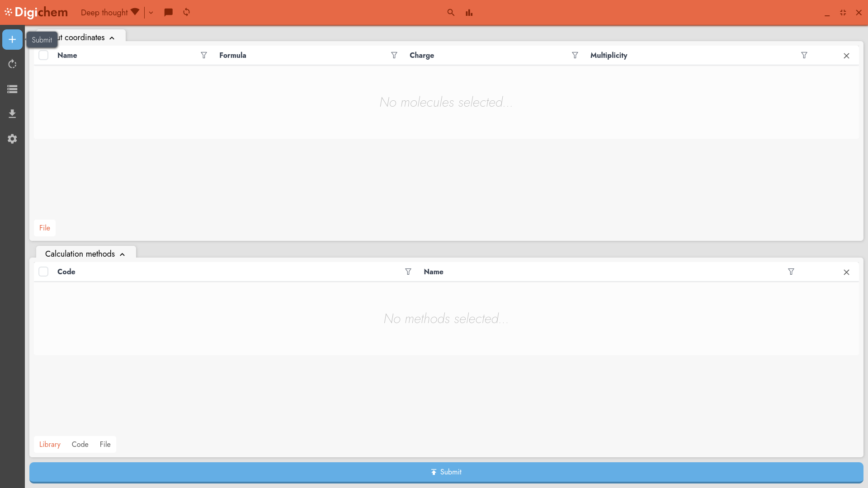Open the refresh history sidebar icon
The width and height of the screenshot is (868, 488).
coord(12,64)
